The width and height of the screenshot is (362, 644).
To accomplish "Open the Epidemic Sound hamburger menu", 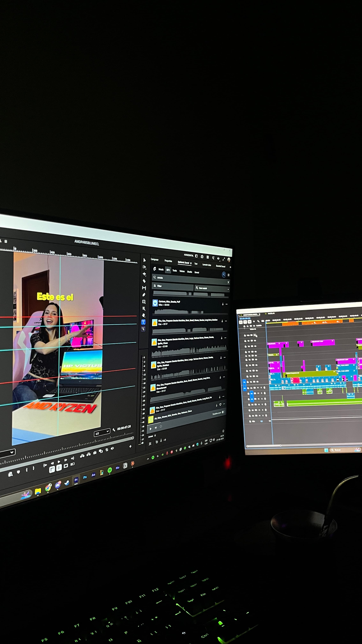I will coord(228,275).
